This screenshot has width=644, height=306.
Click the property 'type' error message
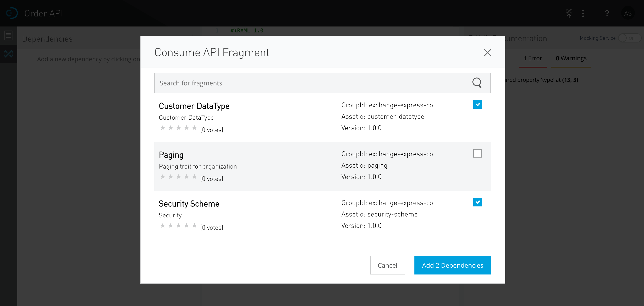click(x=542, y=80)
